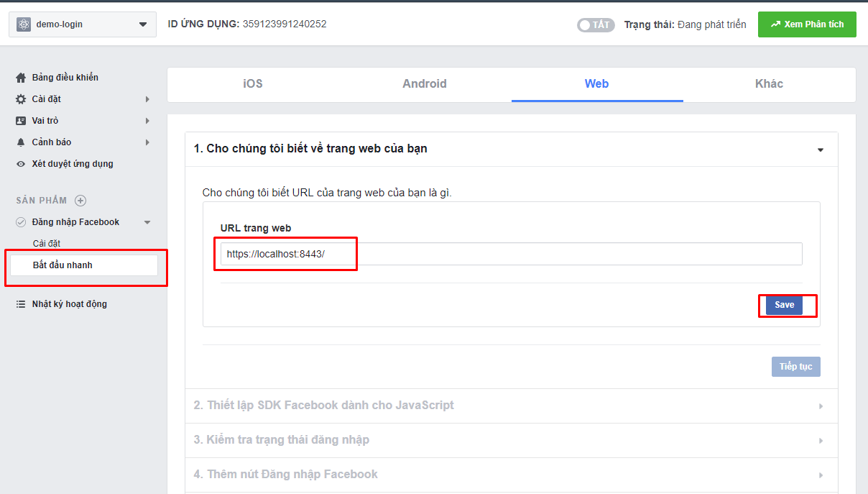Expand the Cảnh báo submenu arrow
Image resolution: width=868 pixels, height=494 pixels.
(x=147, y=142)
